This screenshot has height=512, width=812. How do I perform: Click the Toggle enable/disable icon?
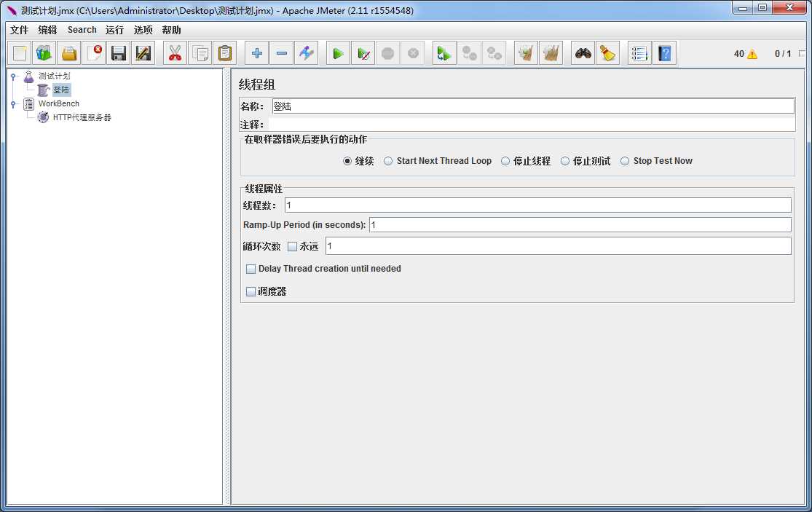(307, 53)
